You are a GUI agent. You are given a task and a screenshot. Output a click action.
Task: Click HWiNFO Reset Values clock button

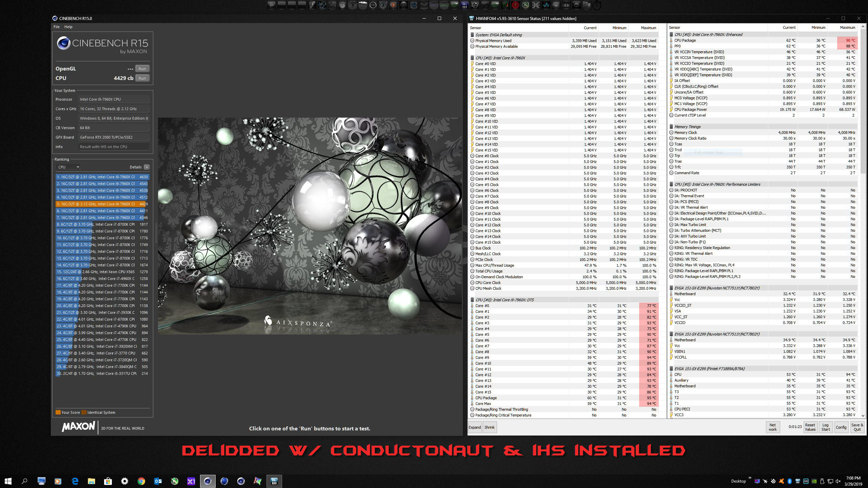pos(810,427)
